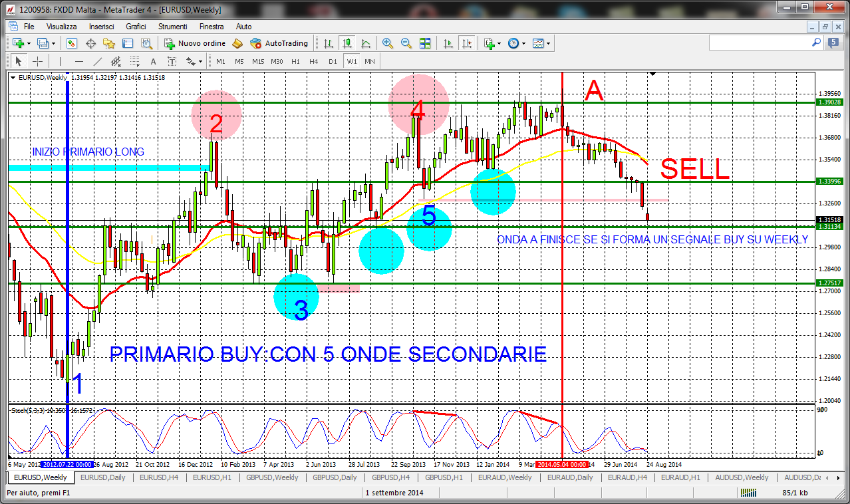The width and height of the screenshot is (850, 504).
Task: Switch timeframe to M1
Action: (x=221, y=61)
